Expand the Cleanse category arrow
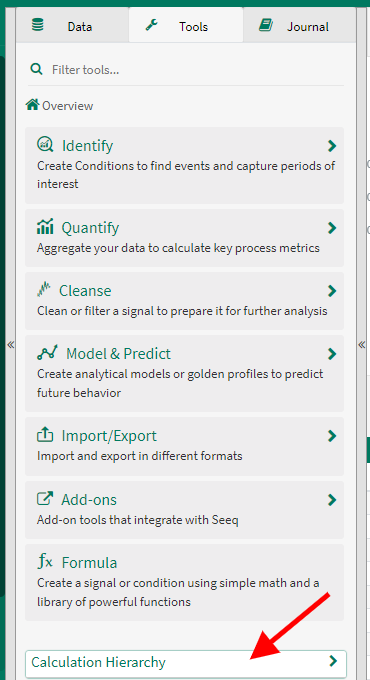The image size is (370, 680). (332, 291)
